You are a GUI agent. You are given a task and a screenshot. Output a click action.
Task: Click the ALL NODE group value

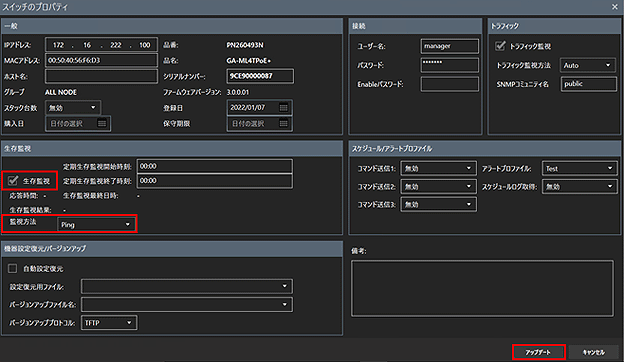pos(61,92)
